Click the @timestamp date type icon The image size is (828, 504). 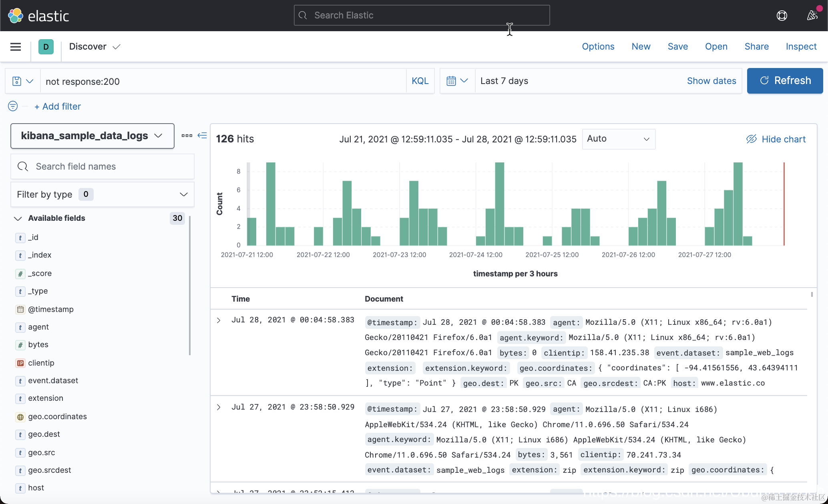[20, 309]
